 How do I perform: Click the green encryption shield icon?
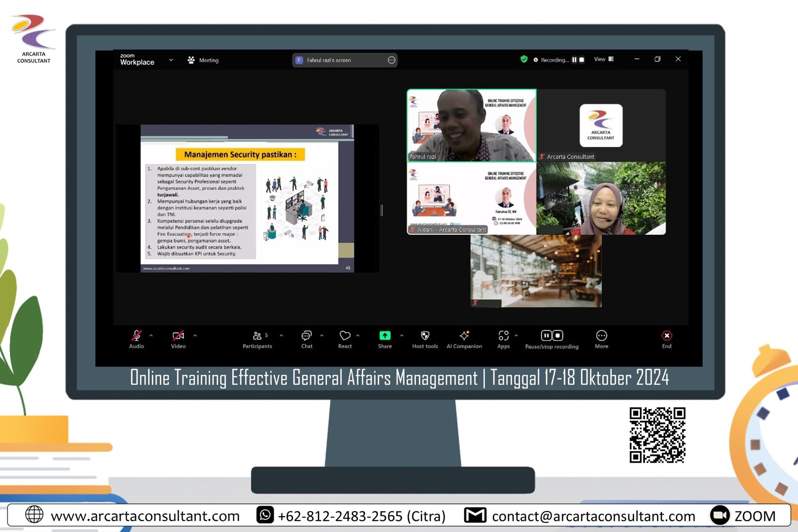pos(524,59)
